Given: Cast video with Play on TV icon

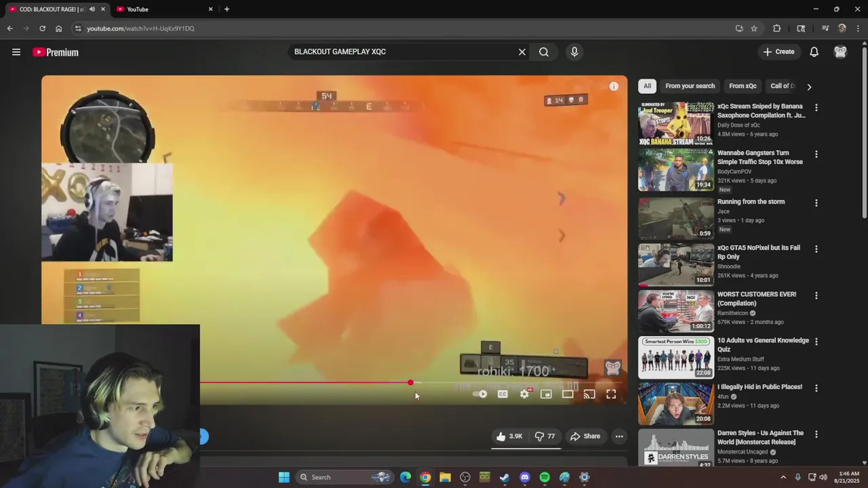Looking at the screenshot, I should click(x=589, y=394).
